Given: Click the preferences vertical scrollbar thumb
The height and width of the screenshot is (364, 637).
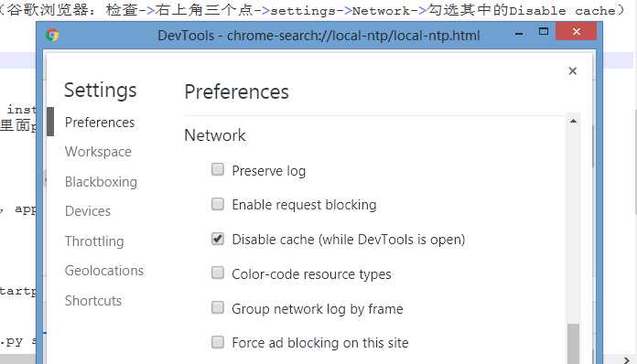Looking at the screenshot, I should (x=573, y=343).
